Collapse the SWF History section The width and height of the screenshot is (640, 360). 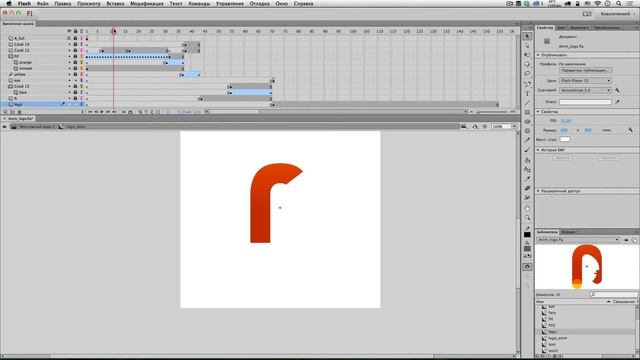[538, 150]
